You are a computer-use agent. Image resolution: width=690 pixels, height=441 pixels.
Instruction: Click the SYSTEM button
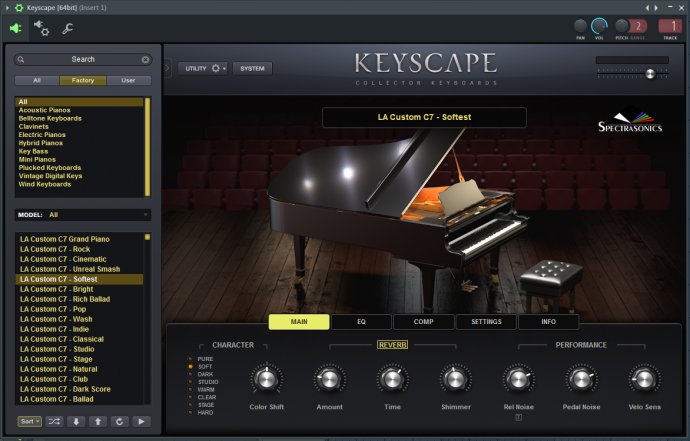[252, 68]
